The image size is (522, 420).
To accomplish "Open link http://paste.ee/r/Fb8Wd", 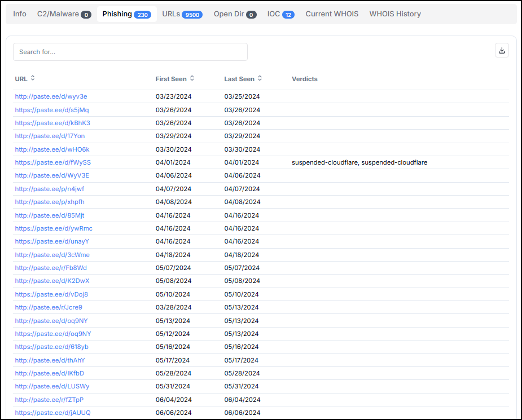I will click(51, 268).
